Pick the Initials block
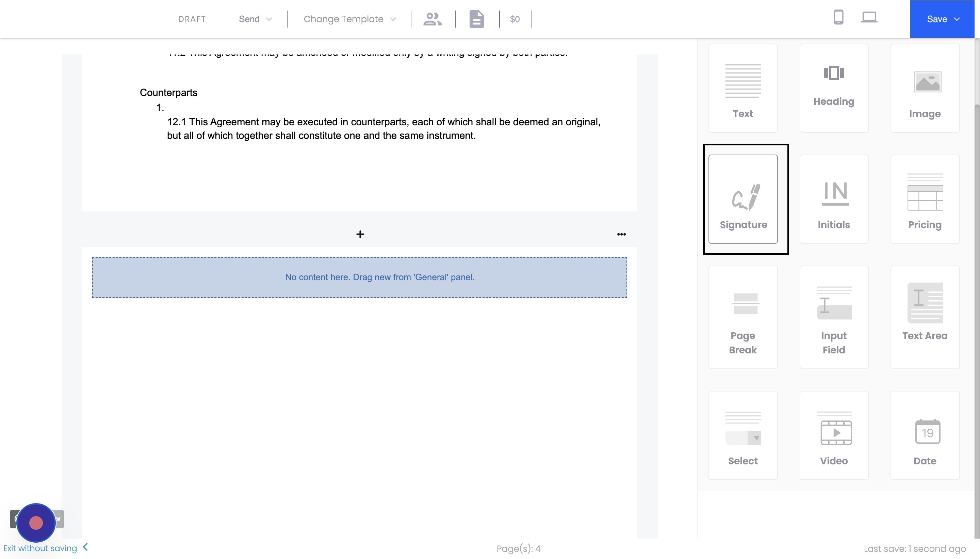Image resolution: width=980 pixels, height=559 pixels. pyautogui.click(x=833, y=199)
